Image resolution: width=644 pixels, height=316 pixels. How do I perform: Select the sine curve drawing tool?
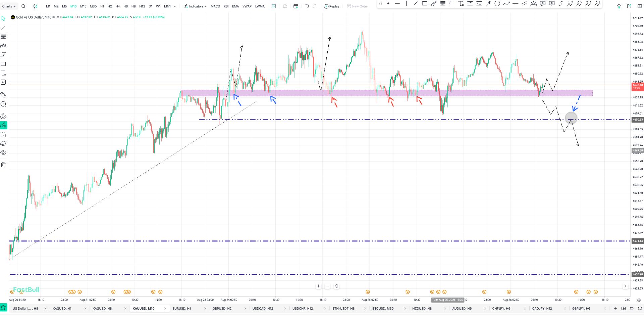[561, 4]
